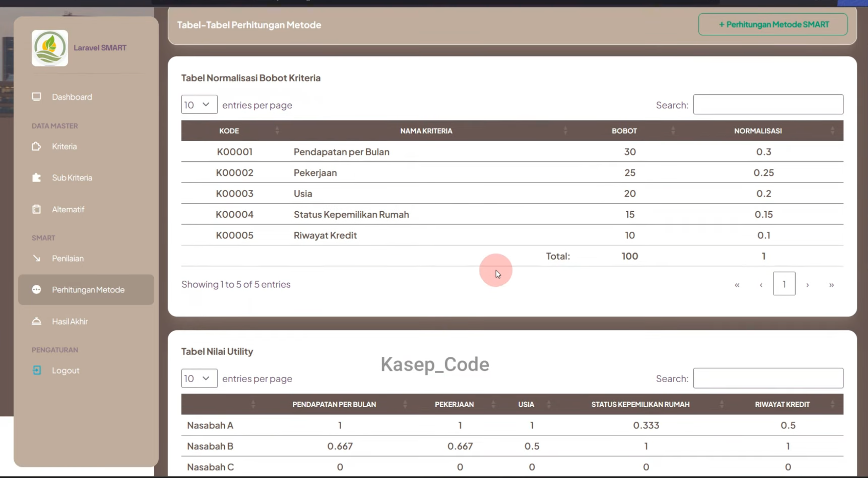868x478 pixels.
Task: Click the Logout door icon
Action: [x=36, y=370]
